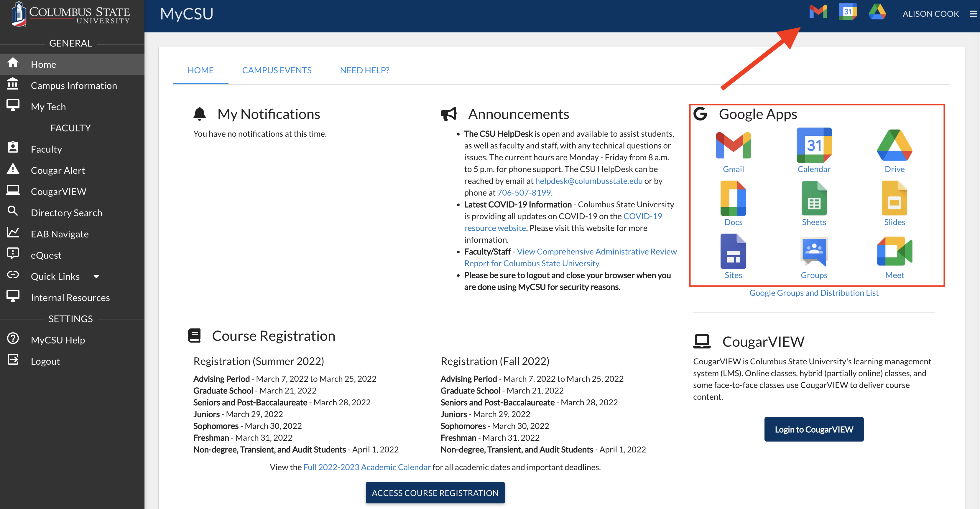Viewport: 980px width, 509px height.
Task: Launch Slides from Google Apps panel
Action: [x=894, y=199]
